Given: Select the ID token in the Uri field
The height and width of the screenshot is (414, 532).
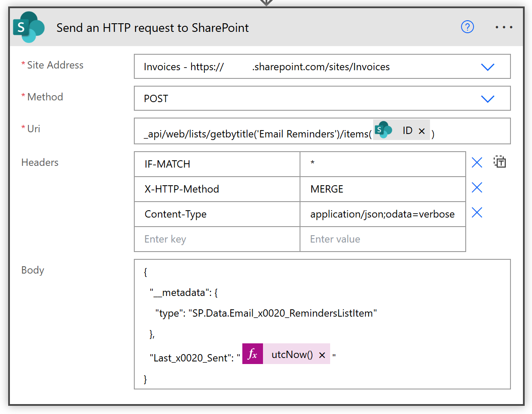Looking at the screenshot, I should tap(407, 131).
